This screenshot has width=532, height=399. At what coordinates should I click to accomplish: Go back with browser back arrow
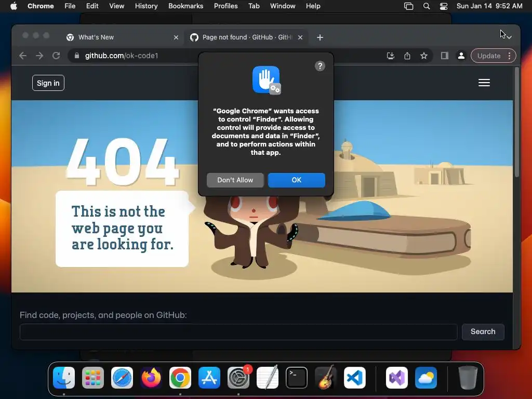23,56
